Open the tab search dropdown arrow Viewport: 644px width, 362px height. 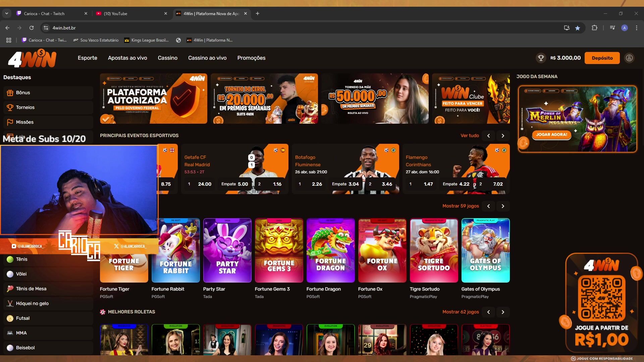[x=6, y=13]
